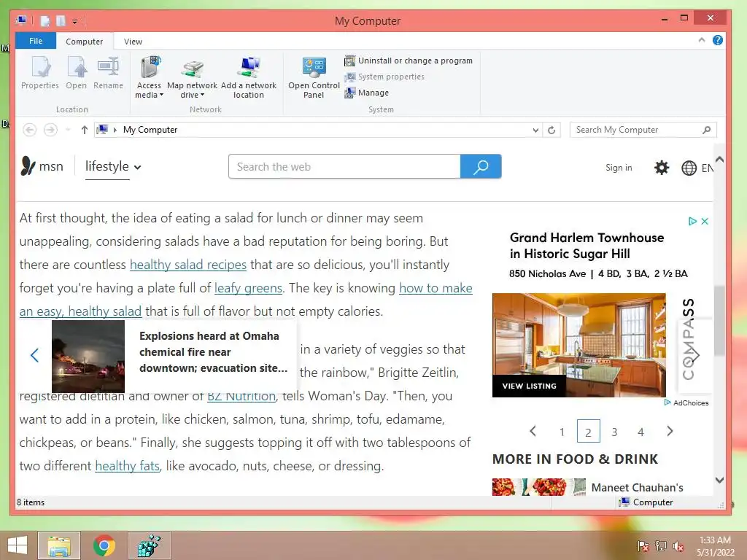Image resolution: width=747 pixels, height=560 pixels.
Task: Open File Explorer on taskbar
Action: click(59, 545)
